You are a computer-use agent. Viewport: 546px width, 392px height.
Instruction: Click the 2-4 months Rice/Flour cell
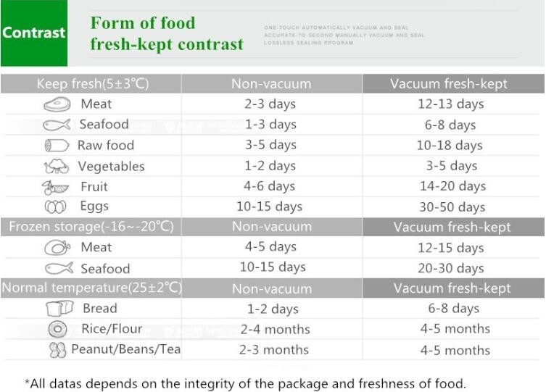pyautogui.click(x=275, y=329)
